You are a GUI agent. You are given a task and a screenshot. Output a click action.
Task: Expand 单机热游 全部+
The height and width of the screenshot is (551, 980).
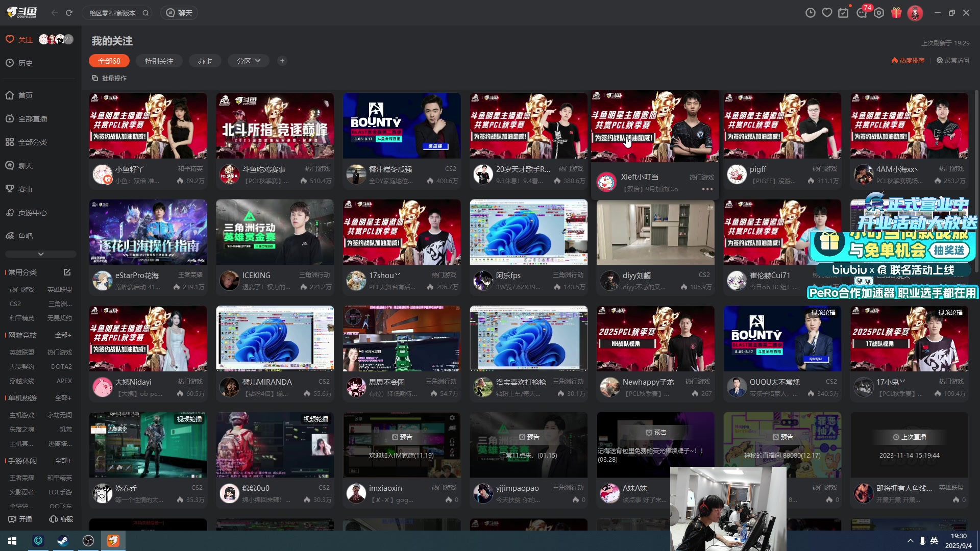(63, 398)
